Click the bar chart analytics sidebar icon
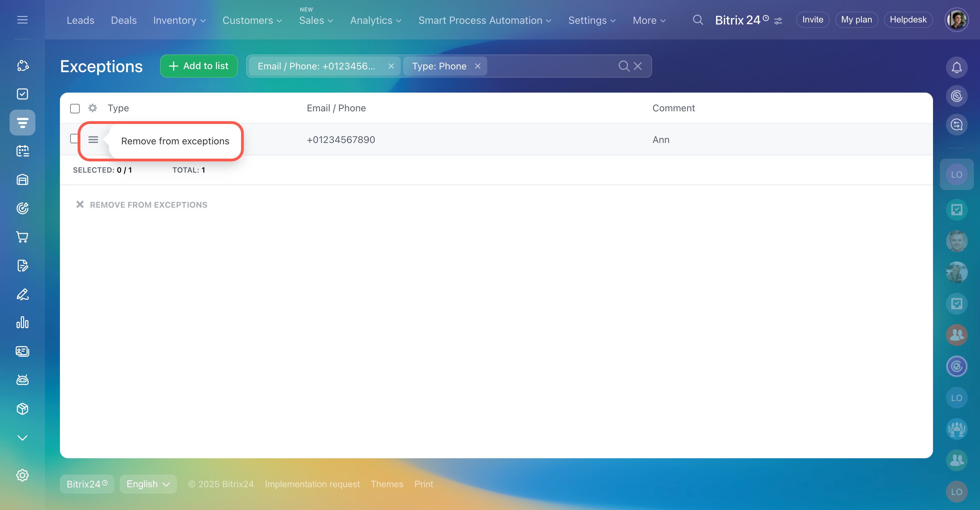 [22, 323]
